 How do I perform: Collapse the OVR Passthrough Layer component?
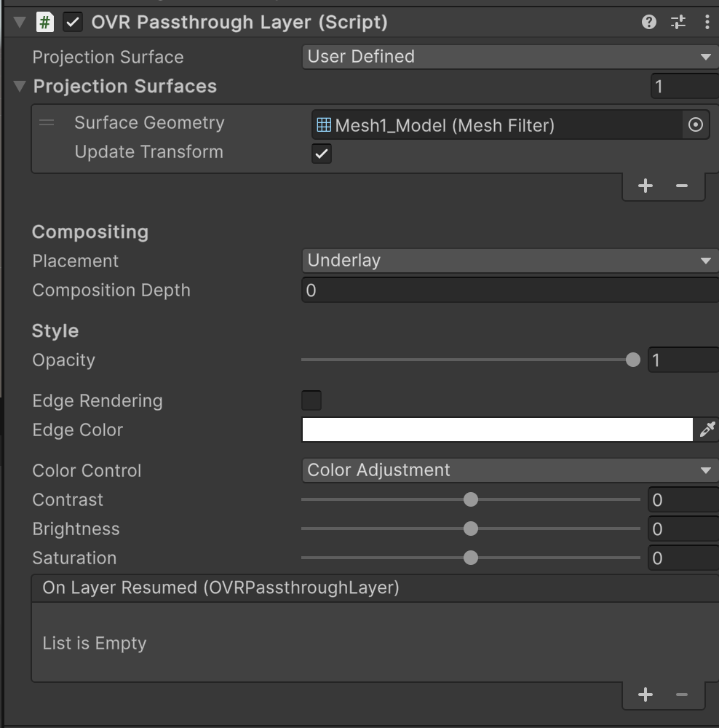(x=18, y=22)
